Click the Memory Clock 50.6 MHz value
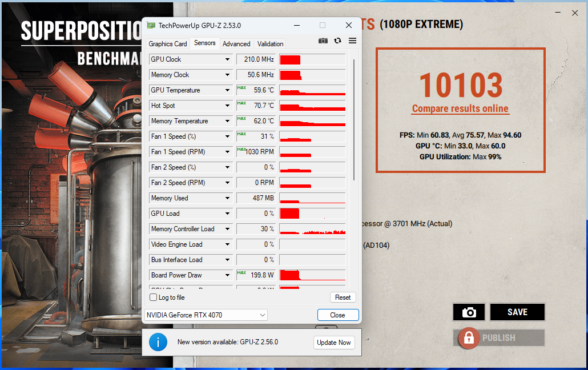The width and height of the screenshot is (588, 370). coord(255,75)
